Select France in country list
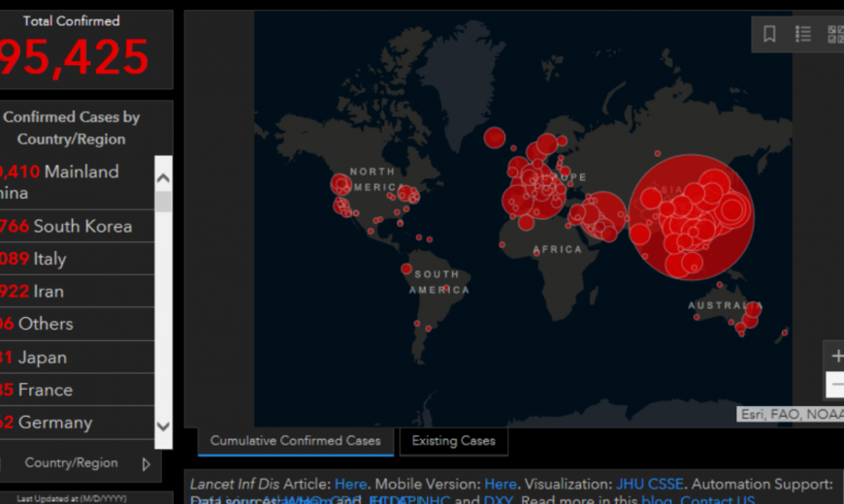The width and height of the screenshot is (844, 504). tap(77, 390)
